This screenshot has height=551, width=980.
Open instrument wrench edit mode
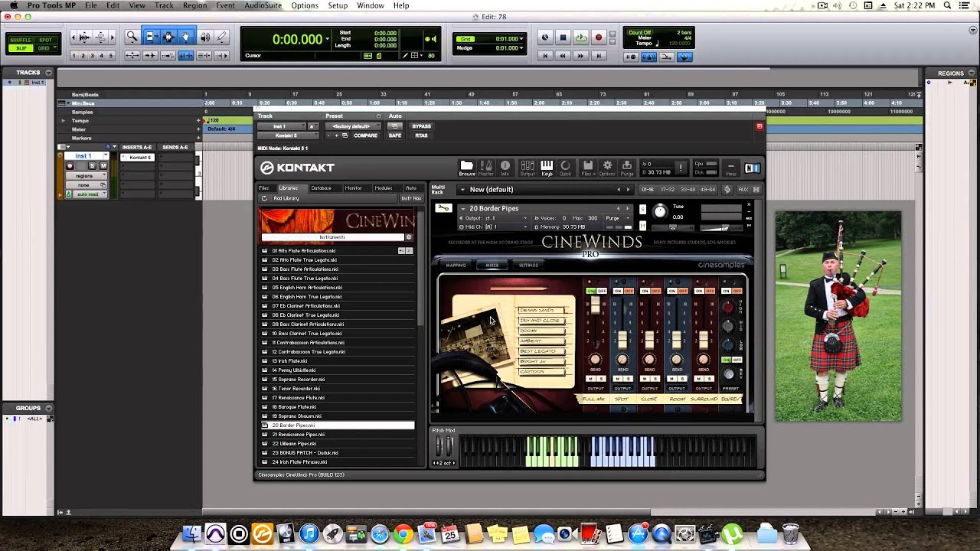443,208
